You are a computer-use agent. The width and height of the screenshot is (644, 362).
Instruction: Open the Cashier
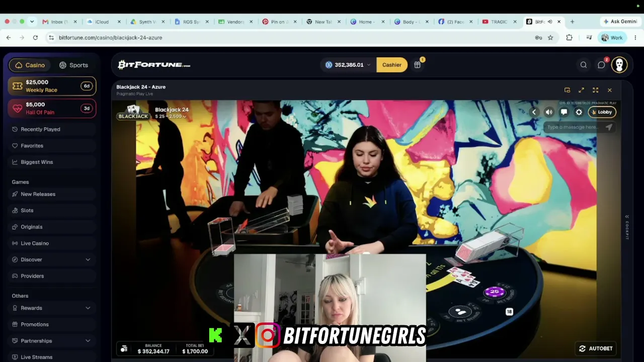click(392, 65)
